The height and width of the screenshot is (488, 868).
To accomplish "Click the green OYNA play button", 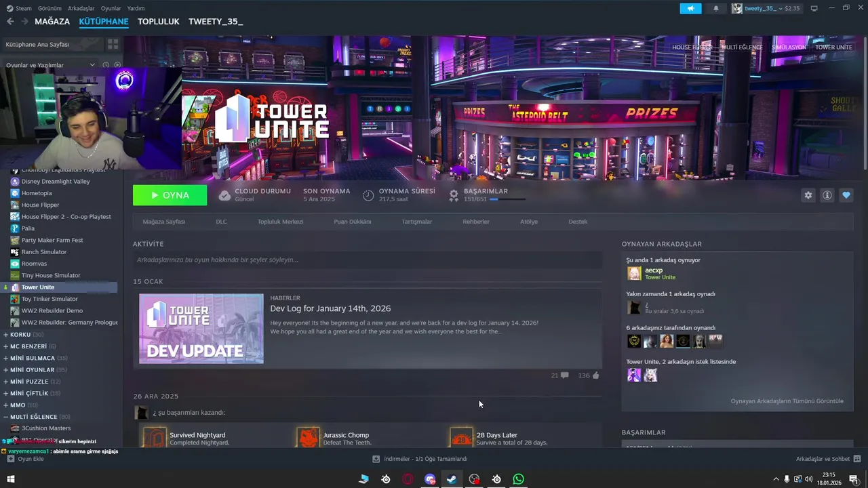I will coord(170,195).
